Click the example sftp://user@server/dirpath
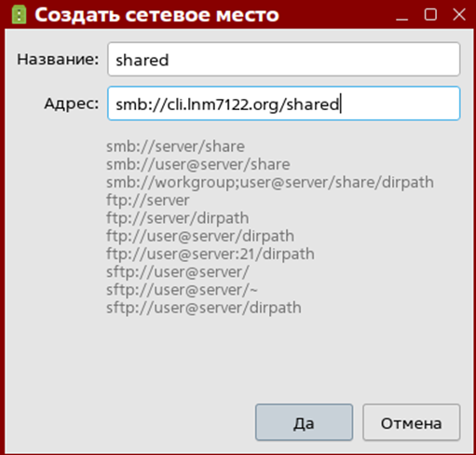 204,308
